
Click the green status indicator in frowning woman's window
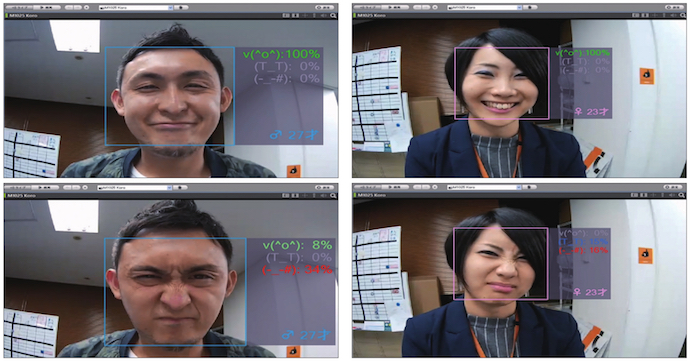tap(355, 195)
